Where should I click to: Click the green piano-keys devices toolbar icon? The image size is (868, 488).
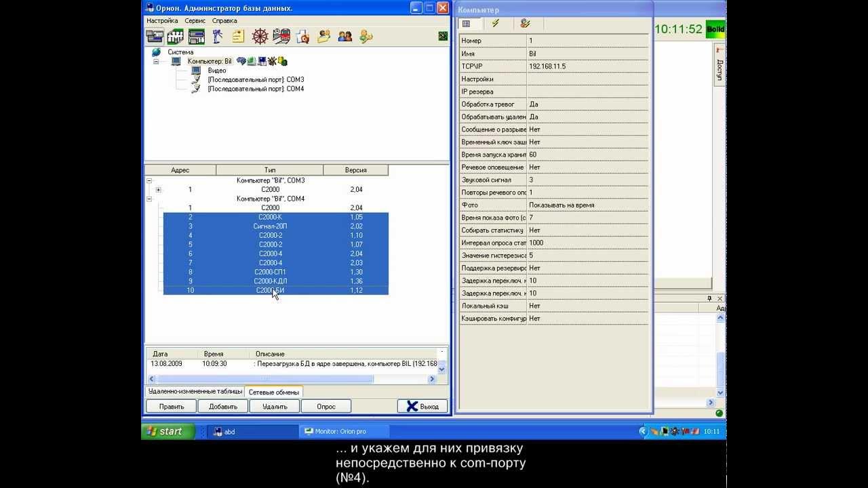click(x=176, y=37)
